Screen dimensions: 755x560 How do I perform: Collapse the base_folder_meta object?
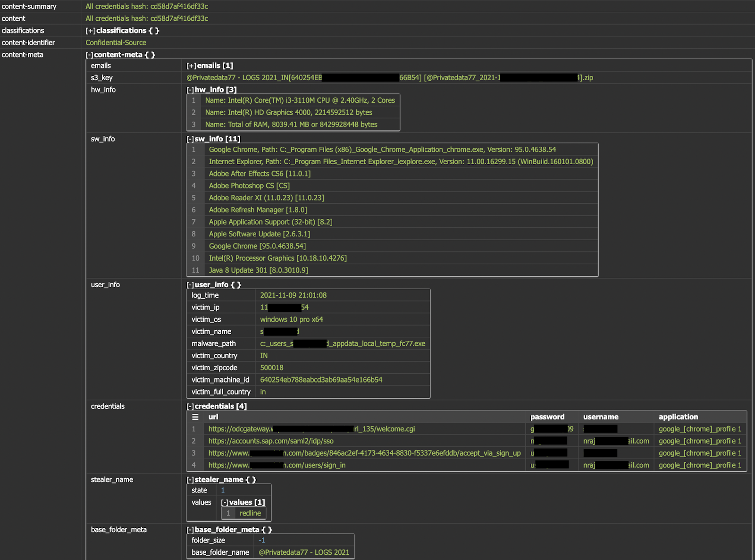[x=190, y=530]
